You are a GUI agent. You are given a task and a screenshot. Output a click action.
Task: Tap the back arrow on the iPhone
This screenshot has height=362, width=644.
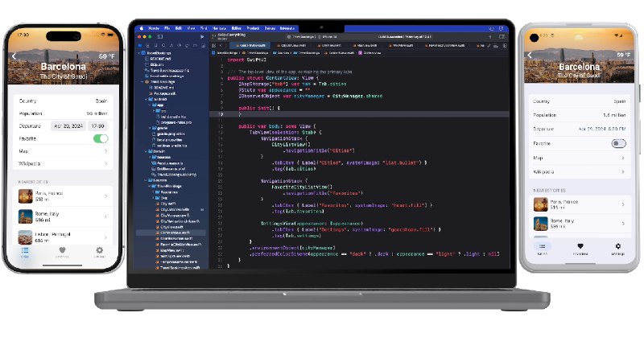tap(14, 56)
